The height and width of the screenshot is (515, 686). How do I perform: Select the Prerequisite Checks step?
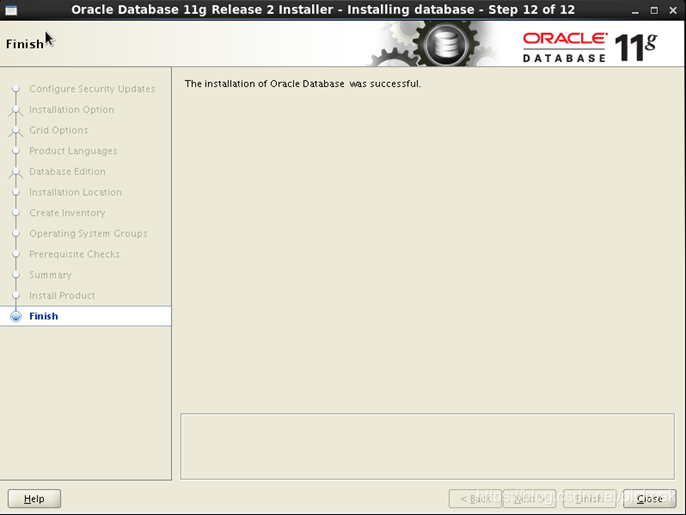pyautogui.click(x=74, y=254)
